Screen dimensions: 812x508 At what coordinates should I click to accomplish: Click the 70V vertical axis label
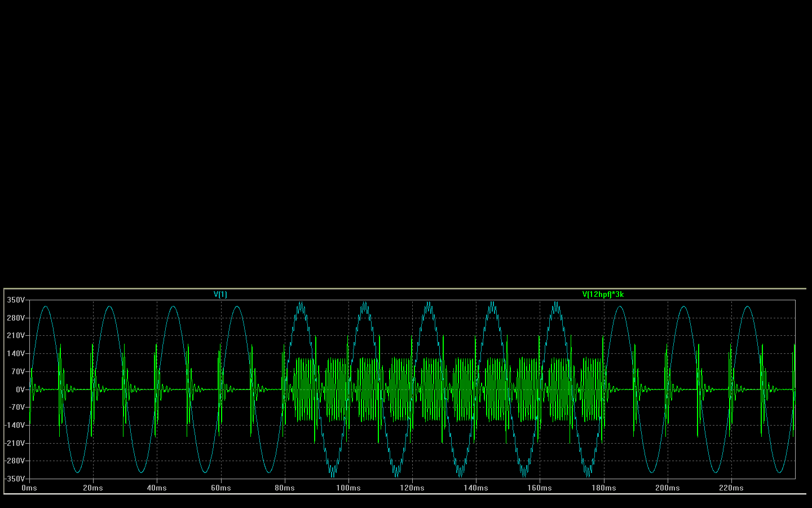(x=18, y=372)
